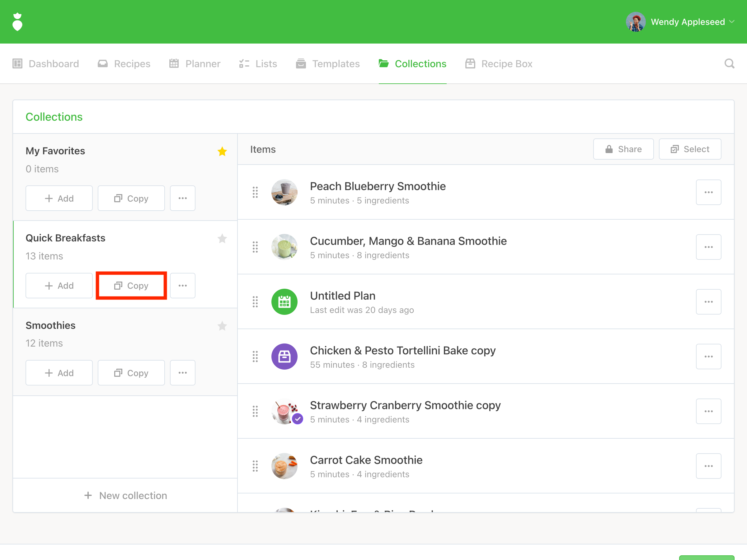This screenshot has width=747, height=560.
Task: Click the Select button above items
Action: coord(690,149)
